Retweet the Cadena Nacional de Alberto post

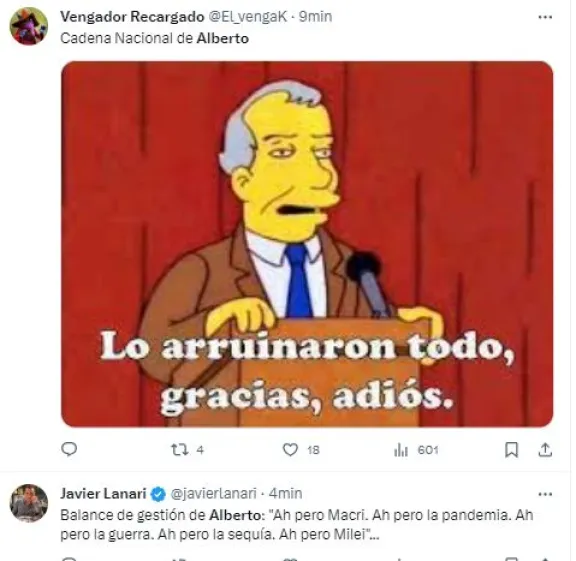point(187,450)
